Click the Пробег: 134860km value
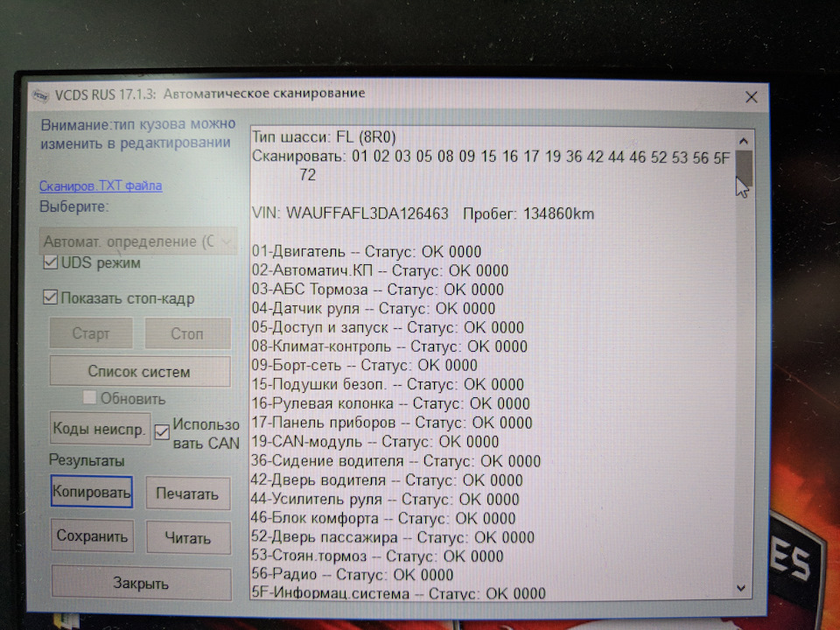 528,213
